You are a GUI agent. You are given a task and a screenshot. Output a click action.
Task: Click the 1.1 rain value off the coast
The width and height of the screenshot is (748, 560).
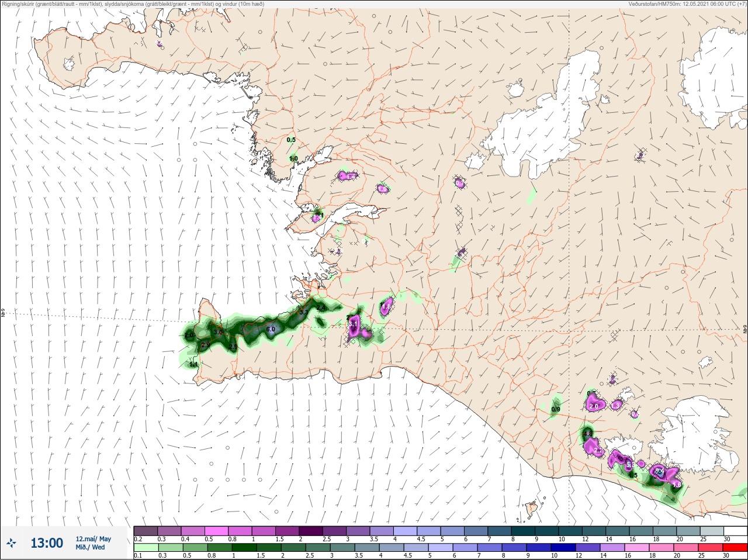click(194, 364)
